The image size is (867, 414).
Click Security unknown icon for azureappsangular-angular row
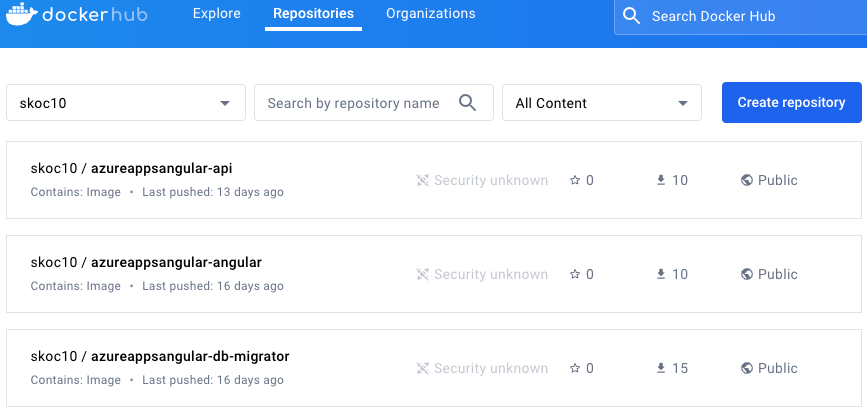pyautogui.click(x=423, y=275)
